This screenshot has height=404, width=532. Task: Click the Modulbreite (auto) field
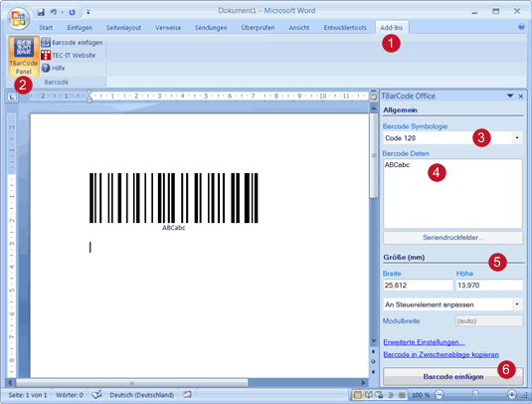pyautogui.click(x=489, y=320)
